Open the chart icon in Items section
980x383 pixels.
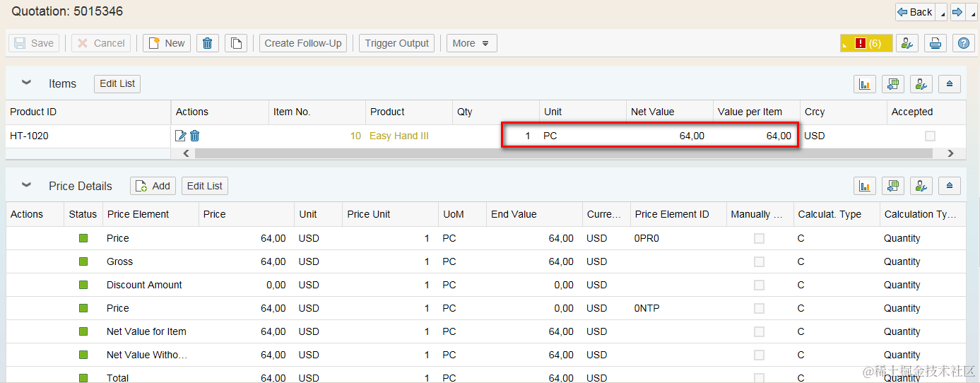tap(864, 84)
